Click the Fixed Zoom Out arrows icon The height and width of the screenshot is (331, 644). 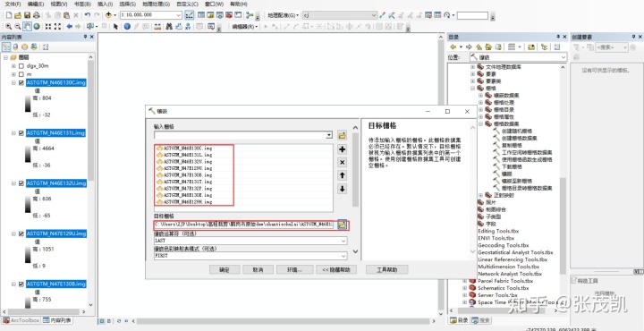pos(57,26)
